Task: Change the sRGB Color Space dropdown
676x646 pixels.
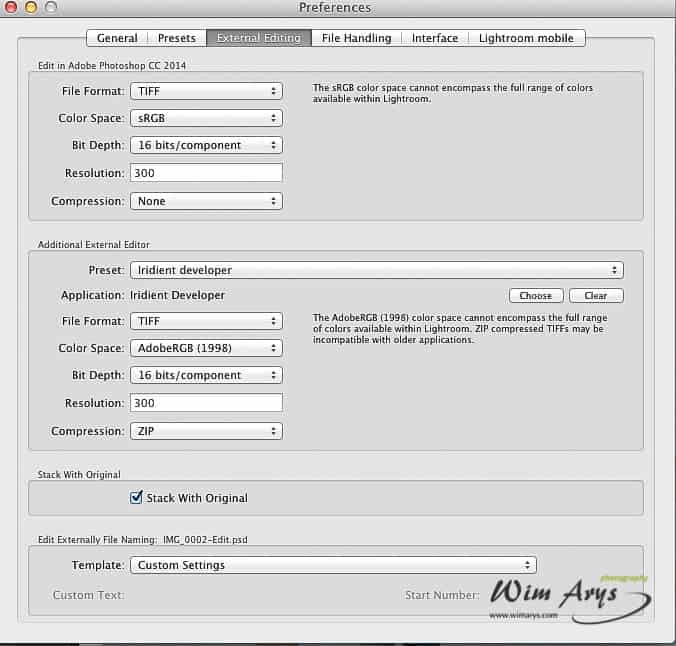Action: (206, 118)
